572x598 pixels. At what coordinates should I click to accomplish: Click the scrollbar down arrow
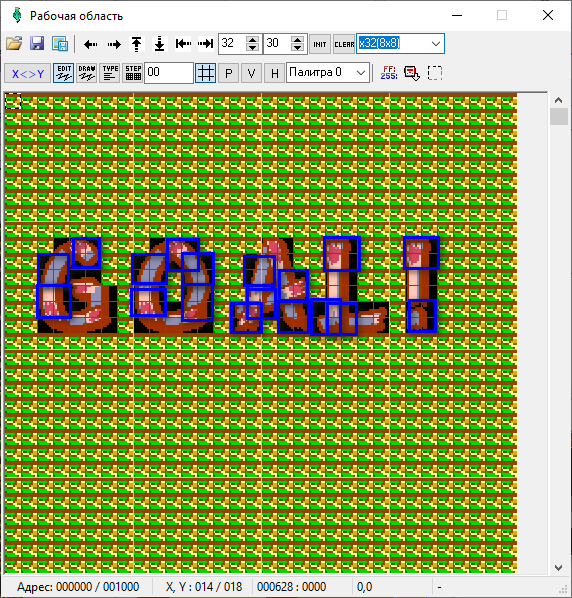pyautogui.click(x=559, y=567)
